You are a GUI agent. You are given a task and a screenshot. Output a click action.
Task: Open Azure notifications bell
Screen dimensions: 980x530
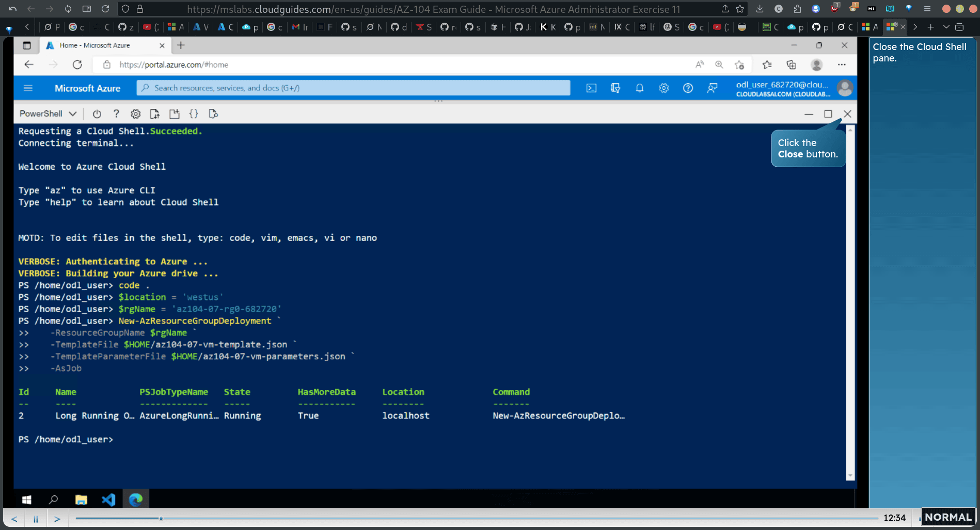pos(639,88)
